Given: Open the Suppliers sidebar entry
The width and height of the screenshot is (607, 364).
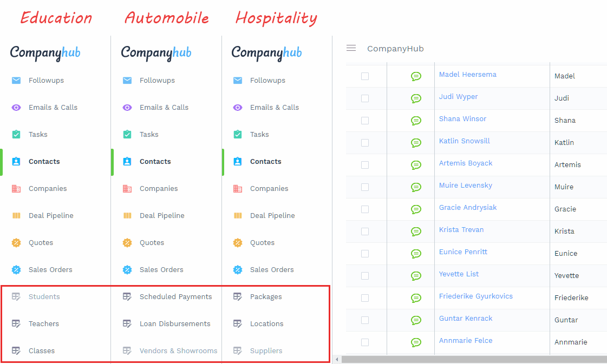Looking at the screenshot, I should (266, 350).
